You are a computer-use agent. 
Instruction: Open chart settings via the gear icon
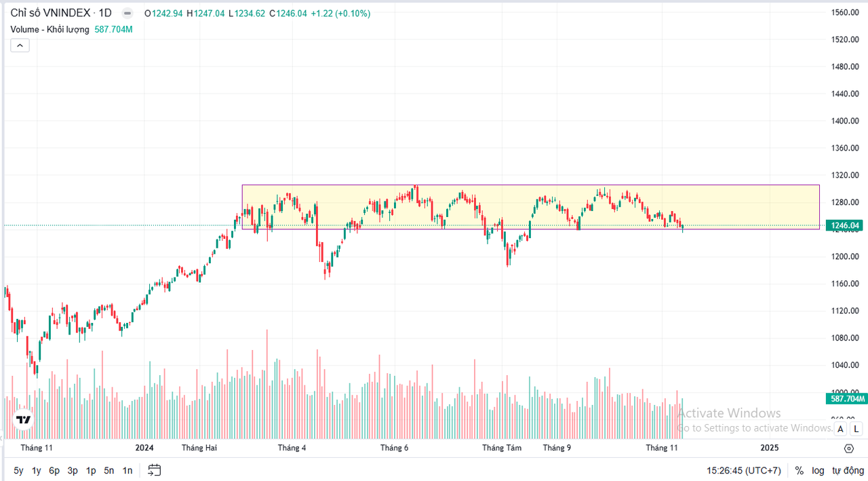point(848,448)
